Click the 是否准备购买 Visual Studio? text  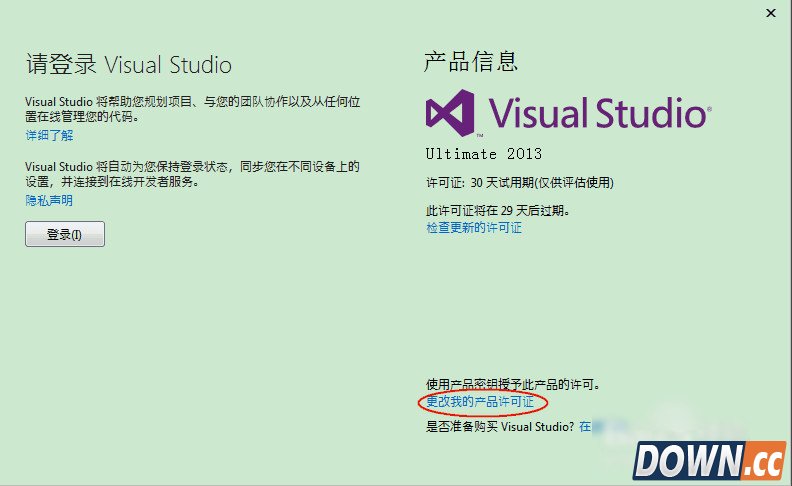[x=500, y=426]
